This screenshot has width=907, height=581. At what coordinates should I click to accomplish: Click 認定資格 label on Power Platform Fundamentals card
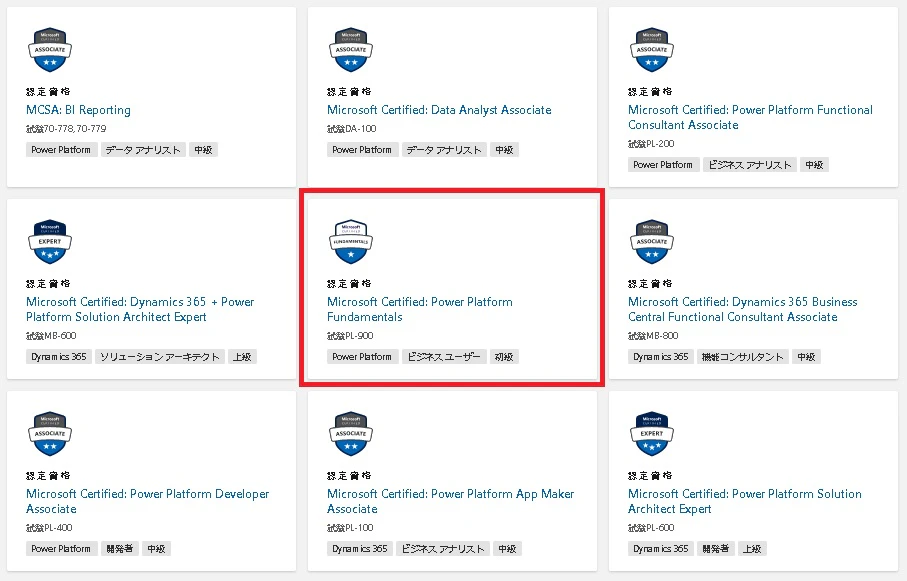point(349,284)
